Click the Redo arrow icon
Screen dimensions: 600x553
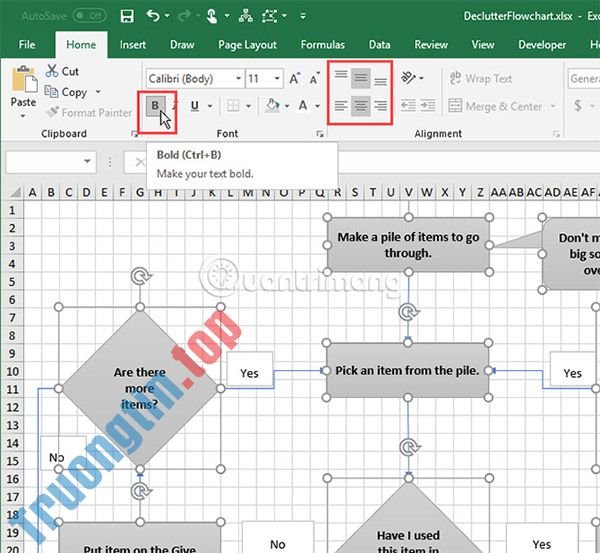(x=185, y=16)
